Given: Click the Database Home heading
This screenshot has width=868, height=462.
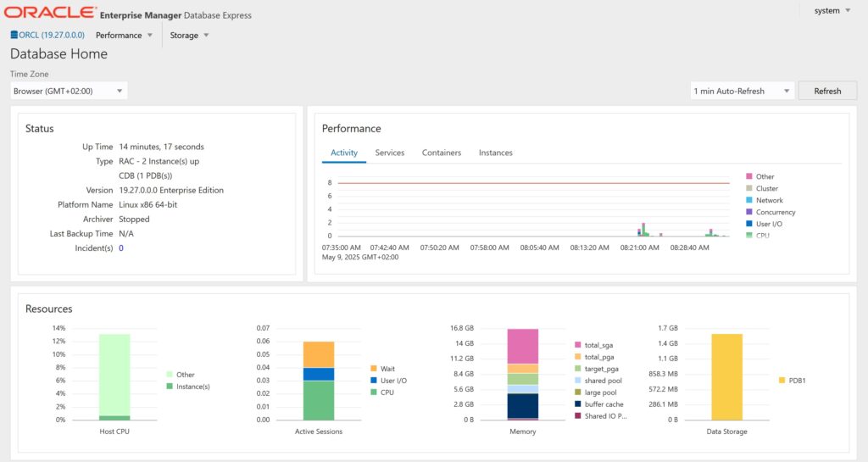Looking at the screenshot, I should pyautogui.click(x=58, y=53).
